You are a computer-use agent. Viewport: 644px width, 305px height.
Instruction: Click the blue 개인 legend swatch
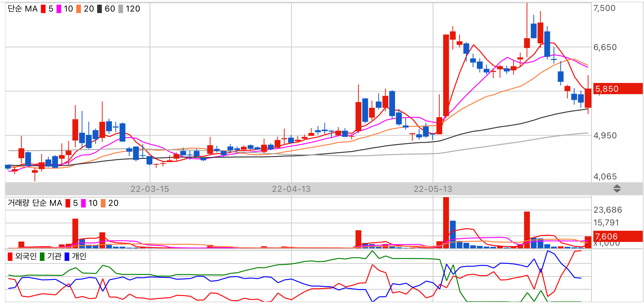(x=67, y=256)
